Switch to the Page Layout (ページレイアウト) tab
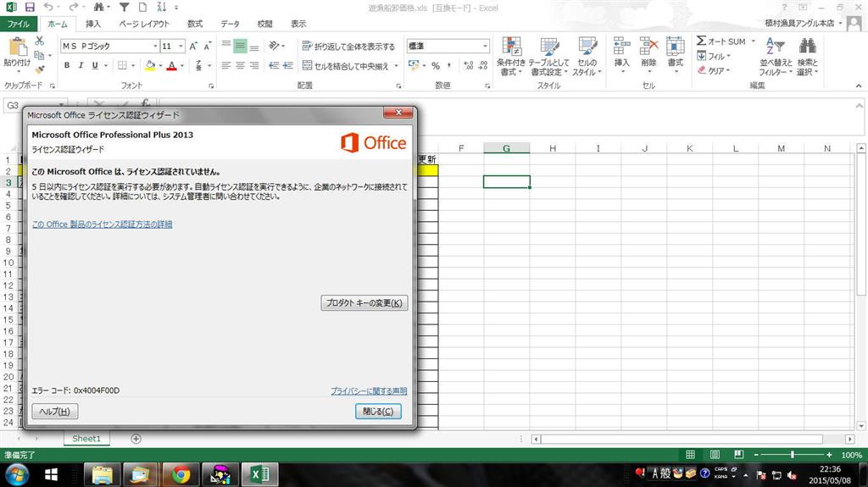The height and width of the screenshot is (487, 868). [144, 24]
